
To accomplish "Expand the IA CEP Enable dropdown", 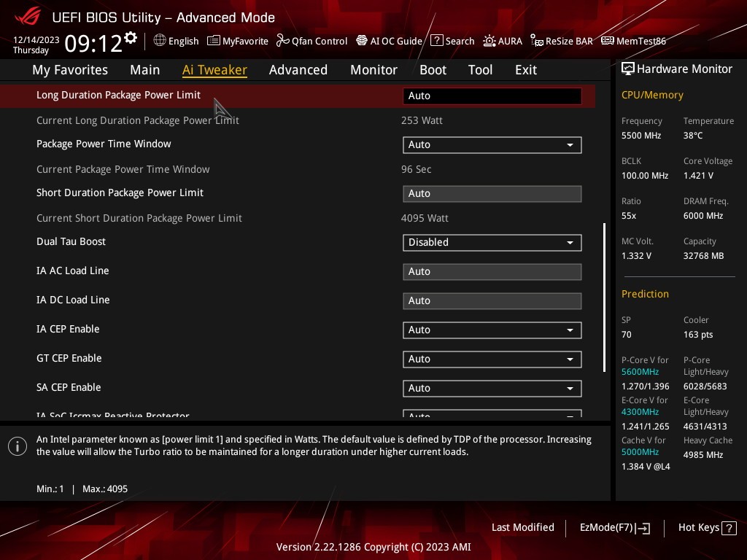I will [x=492, y=330].
